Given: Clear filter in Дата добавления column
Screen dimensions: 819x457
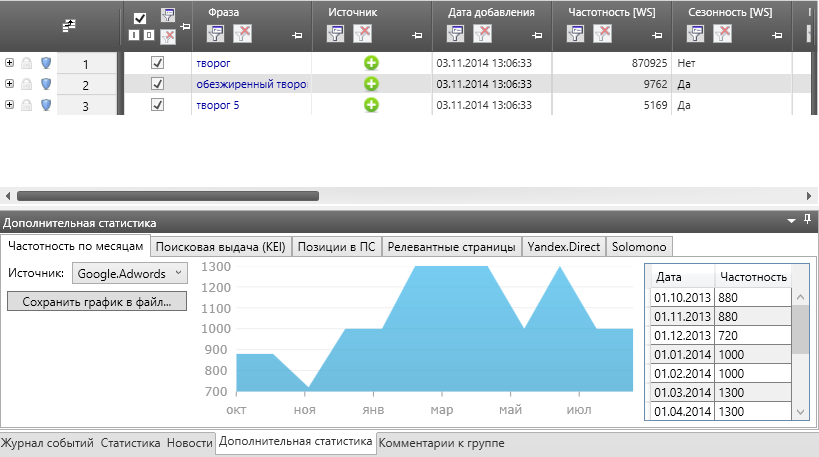Looking at the screenshot, I should coord(482,34).
